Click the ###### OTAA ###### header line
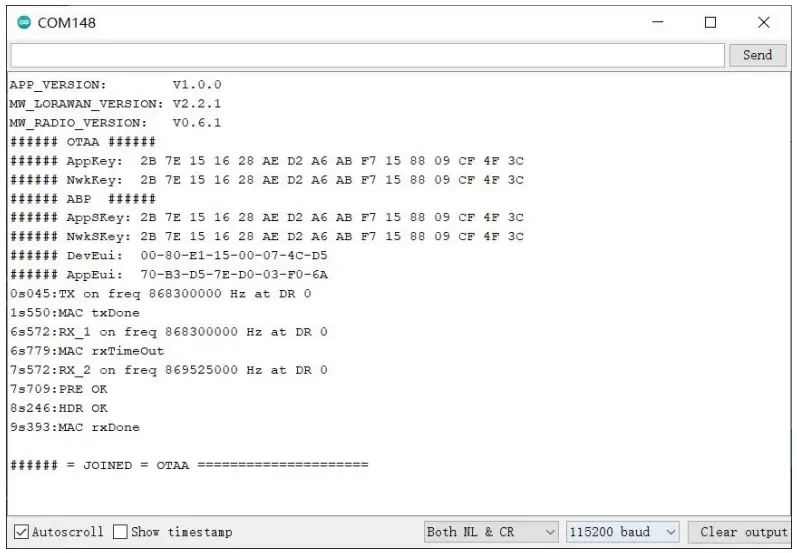This screenshot has width=797, height=553. coord(83,142)
